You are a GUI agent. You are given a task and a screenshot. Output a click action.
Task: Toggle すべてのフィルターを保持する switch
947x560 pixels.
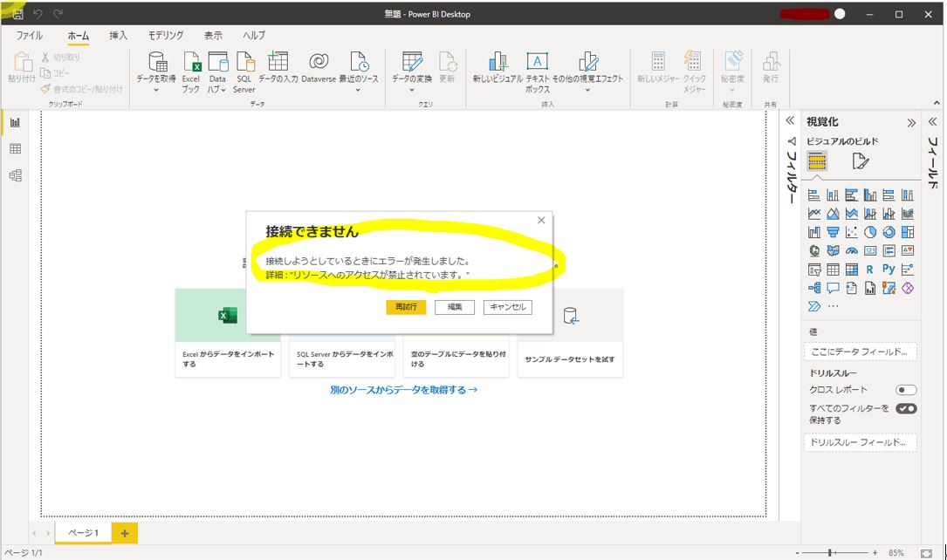pos(906,408)
